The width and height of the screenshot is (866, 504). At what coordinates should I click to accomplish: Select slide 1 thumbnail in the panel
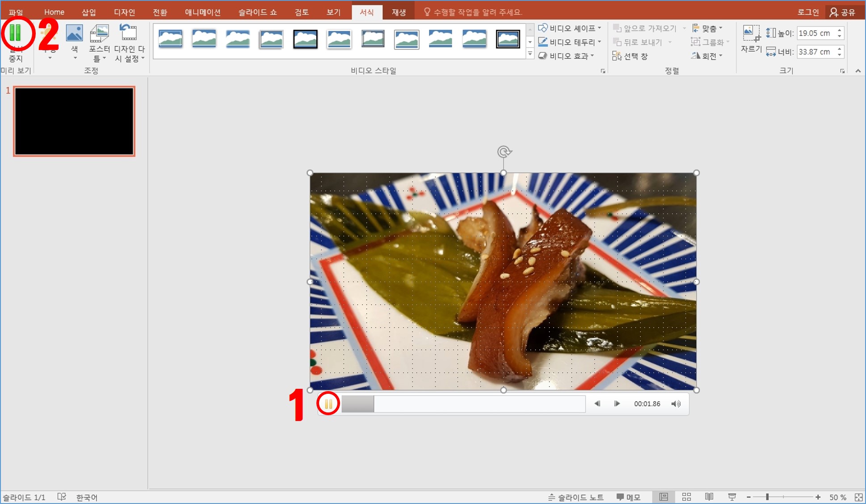pyautogui.click(x=74, y=121)
